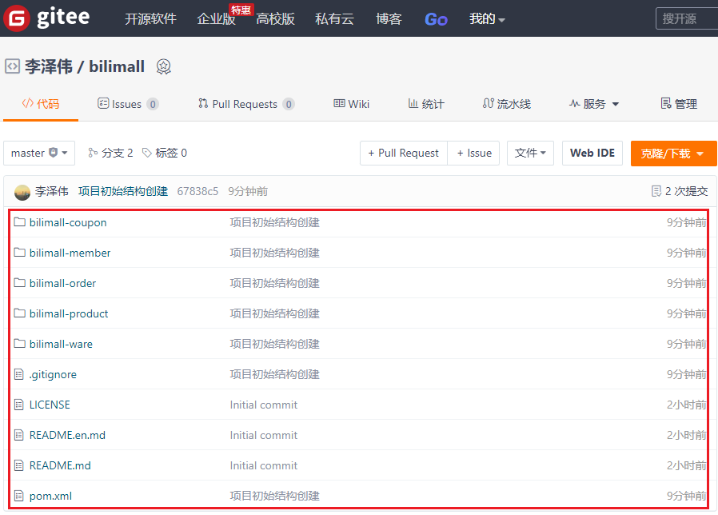This screenshot has height=515, width=718.
Task: Open the bilimall-product folder
Action: 69,314
